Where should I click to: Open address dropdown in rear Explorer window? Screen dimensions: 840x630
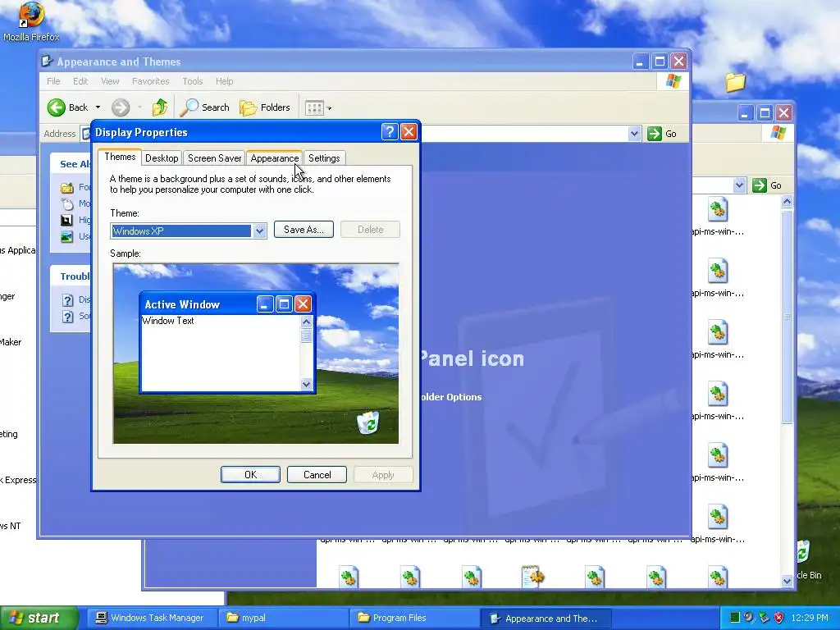pos(739,185)
